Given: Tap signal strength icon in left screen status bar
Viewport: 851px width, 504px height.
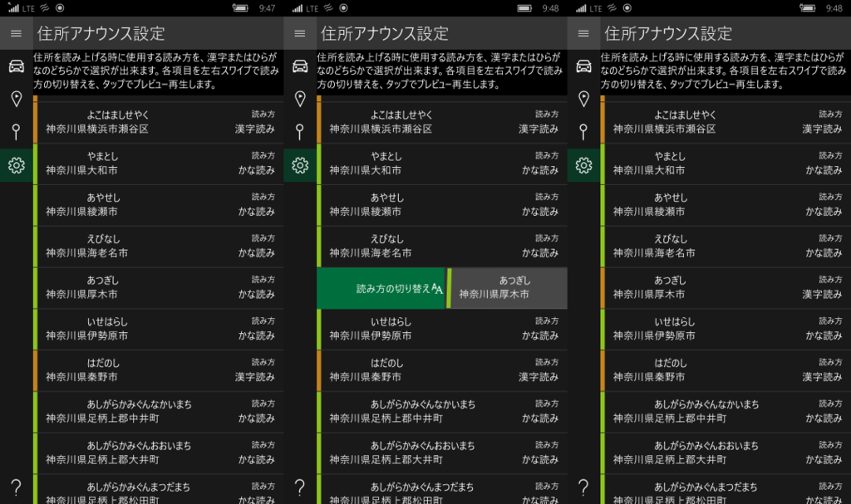Looking at the screenshot, I should click(13, 8).
